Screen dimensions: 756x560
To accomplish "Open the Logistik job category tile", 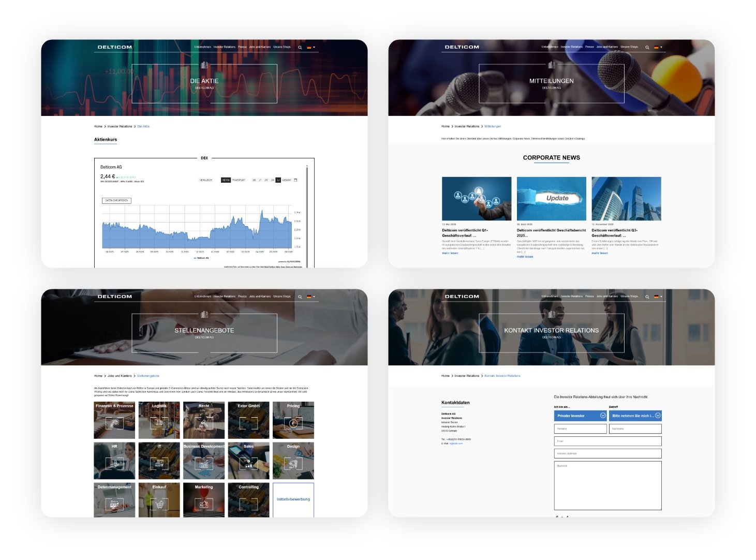I will pos(159,420).
